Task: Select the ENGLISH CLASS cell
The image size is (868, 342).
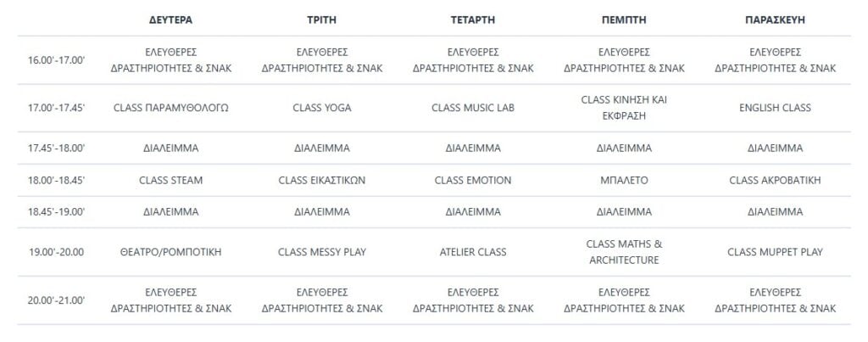Action: (x=775, y=108)
